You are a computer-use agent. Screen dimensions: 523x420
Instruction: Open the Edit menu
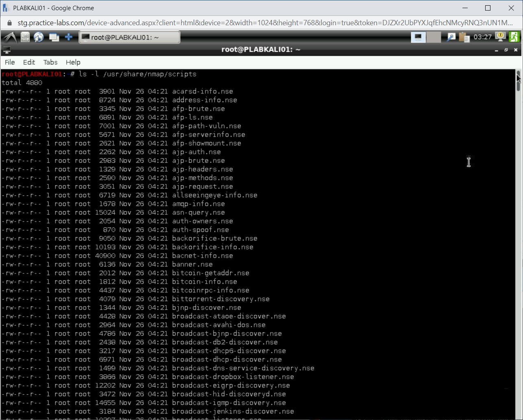tap(29, 62)
